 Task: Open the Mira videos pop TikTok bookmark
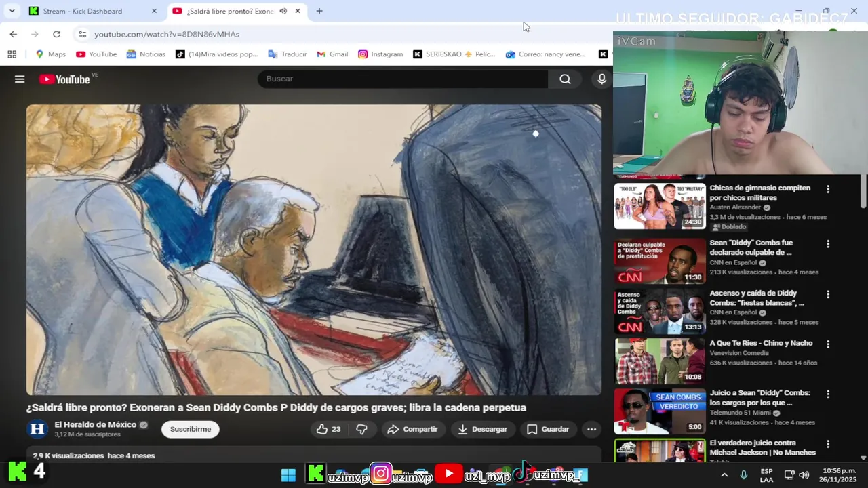pyautogui.click(x=217, y=54)
